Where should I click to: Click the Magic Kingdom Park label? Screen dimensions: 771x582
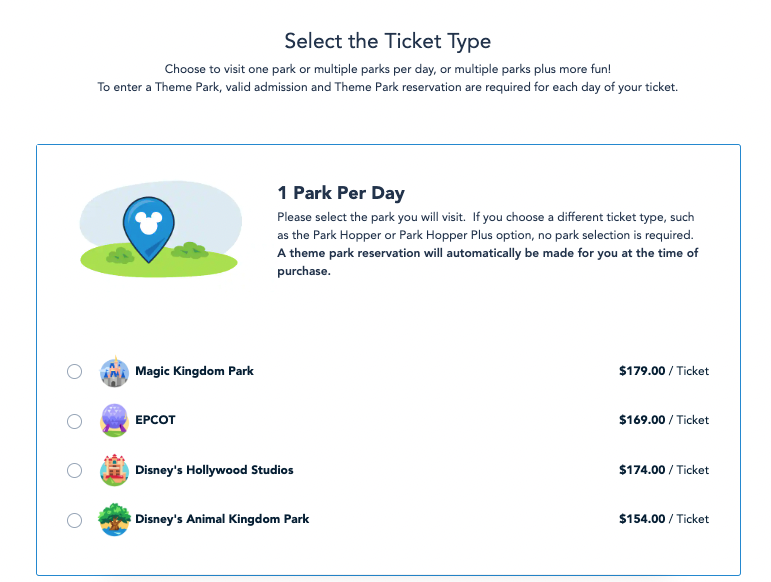(194, 371)
